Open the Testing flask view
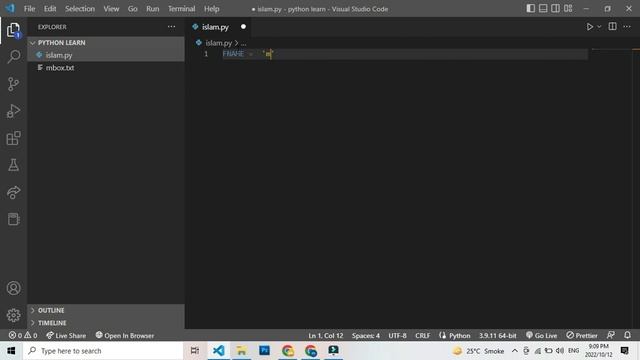This screenshot has width=640, height=360. [x=13, y=165]
